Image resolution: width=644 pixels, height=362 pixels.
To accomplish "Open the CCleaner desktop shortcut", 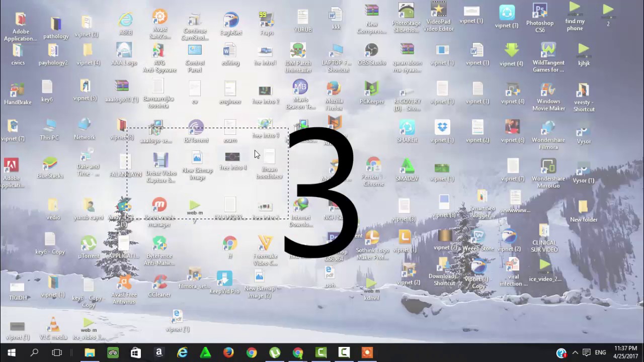I will point(159,287).
